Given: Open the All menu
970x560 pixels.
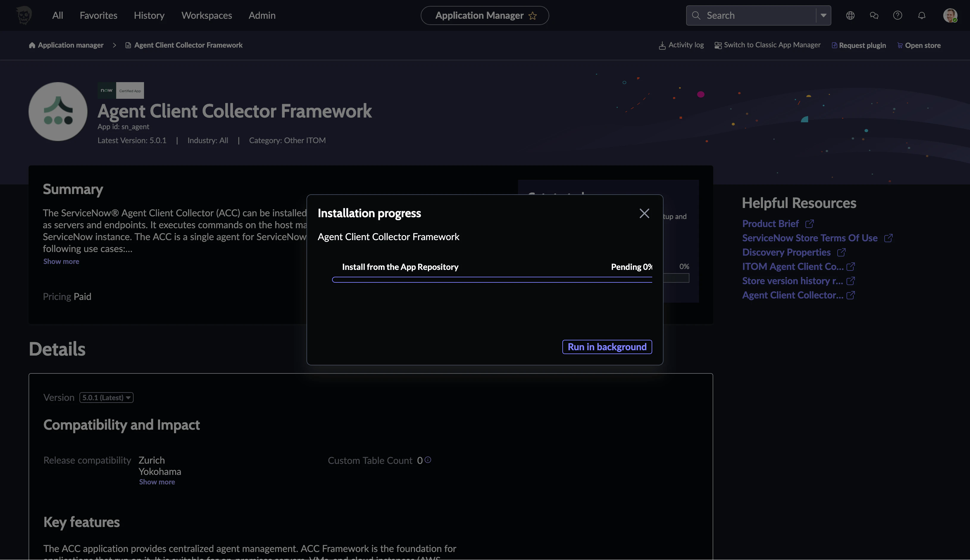Looking at the screenshot, I should point(58,15).
